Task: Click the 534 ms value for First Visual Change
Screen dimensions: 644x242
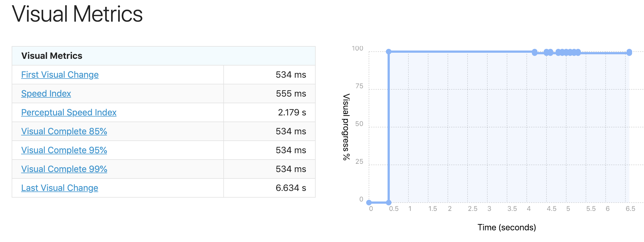Action: pyautogui.click(x=291, y=75)
